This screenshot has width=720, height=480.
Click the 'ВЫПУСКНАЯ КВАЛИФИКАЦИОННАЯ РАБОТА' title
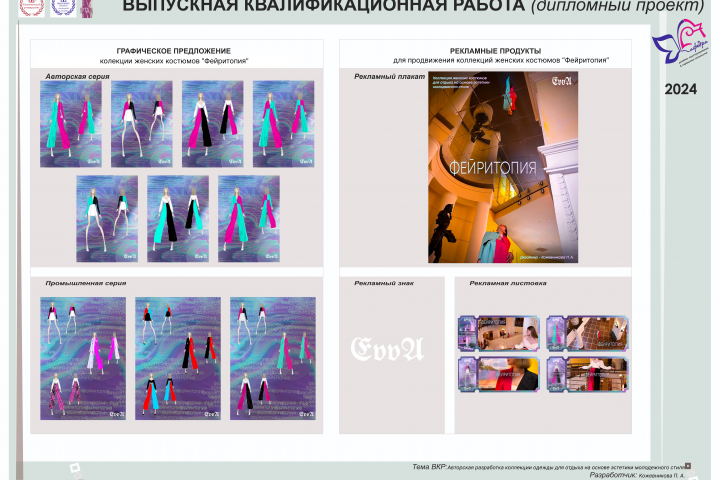(324, 6)
